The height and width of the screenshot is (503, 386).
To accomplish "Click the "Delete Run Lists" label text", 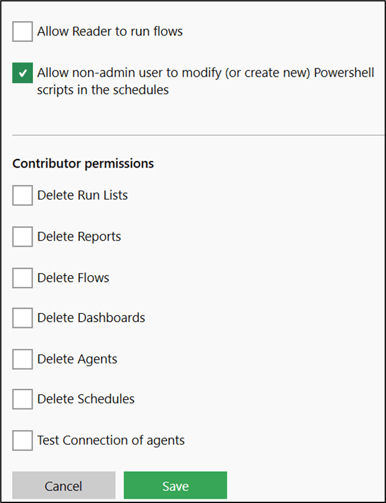I will coord(82,195).
